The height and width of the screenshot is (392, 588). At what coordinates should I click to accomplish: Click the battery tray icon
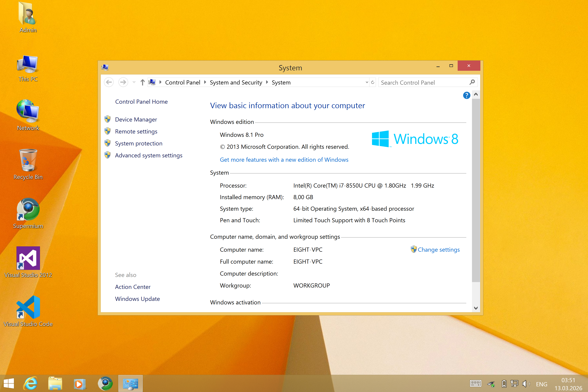[x=504, y=384]
